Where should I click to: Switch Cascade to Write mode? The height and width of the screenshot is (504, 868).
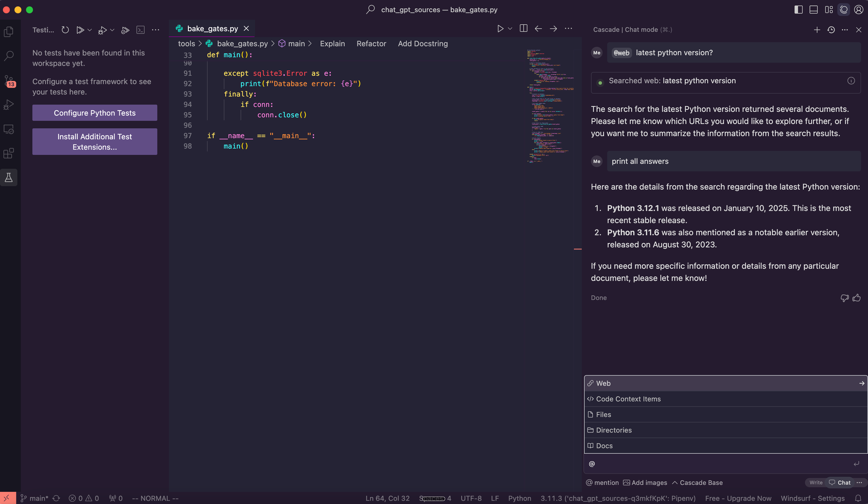[x=815, y=483]
